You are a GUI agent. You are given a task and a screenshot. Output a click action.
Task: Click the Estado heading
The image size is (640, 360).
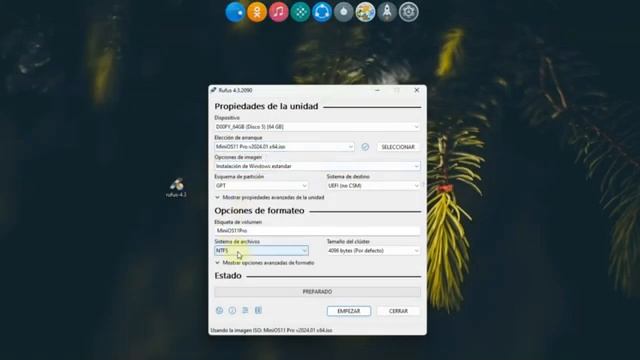[x=228, y=276]
